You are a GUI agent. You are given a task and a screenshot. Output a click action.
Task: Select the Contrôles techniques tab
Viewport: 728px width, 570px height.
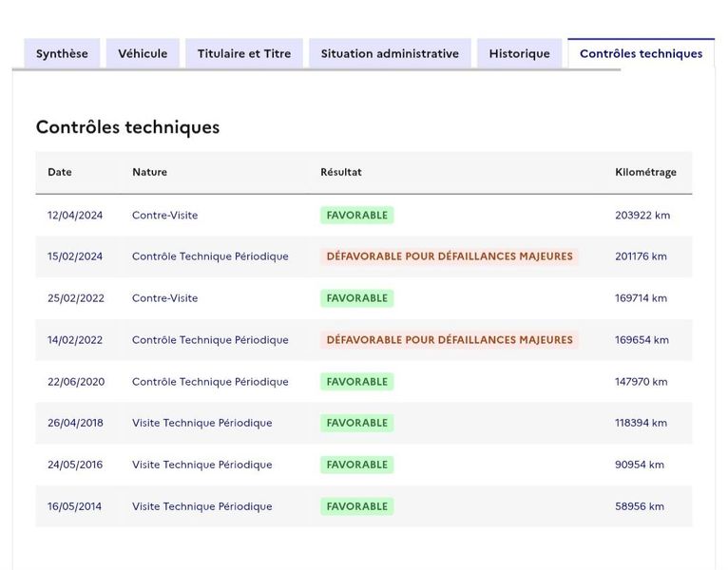point(641,54)
